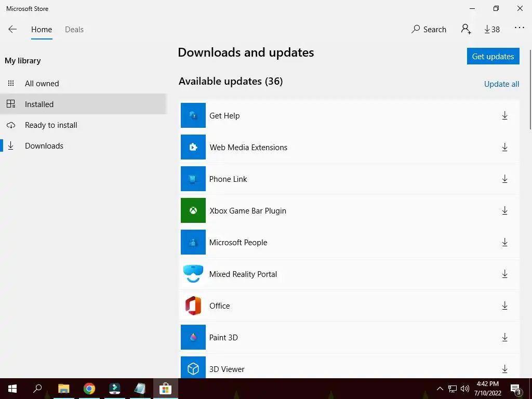This screenshot has width=532, height=399.
Task: Click the Paint 3D app icon
Action: pos(193,337)
